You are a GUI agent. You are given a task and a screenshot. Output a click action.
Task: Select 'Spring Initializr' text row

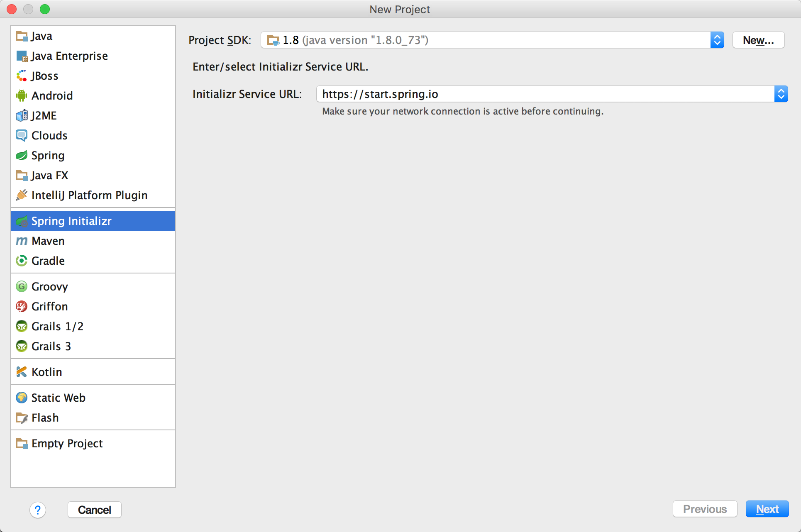tap(93, 221)
